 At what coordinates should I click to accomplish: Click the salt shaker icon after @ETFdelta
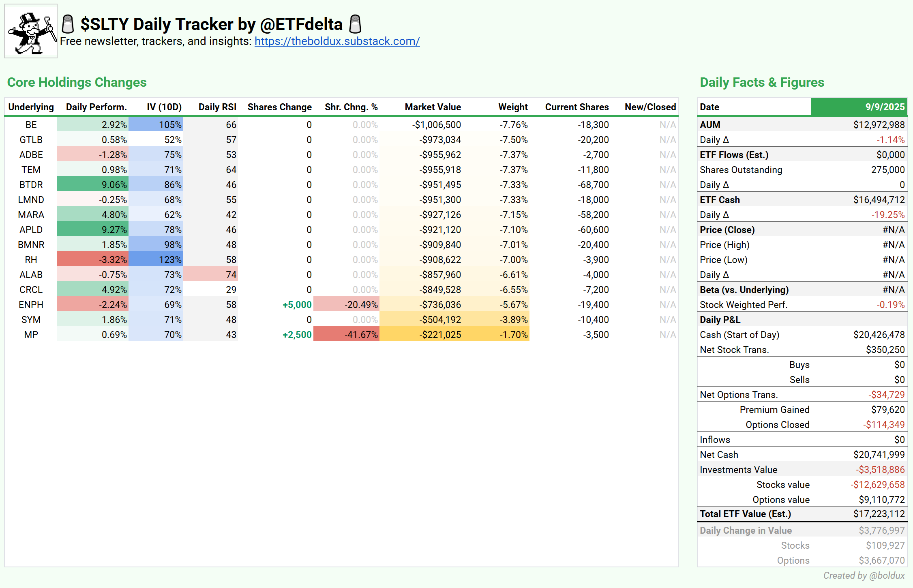(x=355, y=24)
